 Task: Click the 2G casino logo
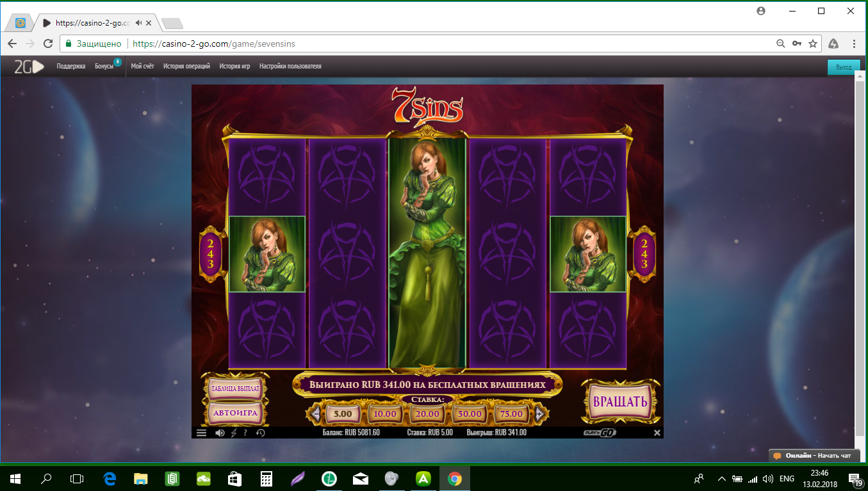click(29, 67)
